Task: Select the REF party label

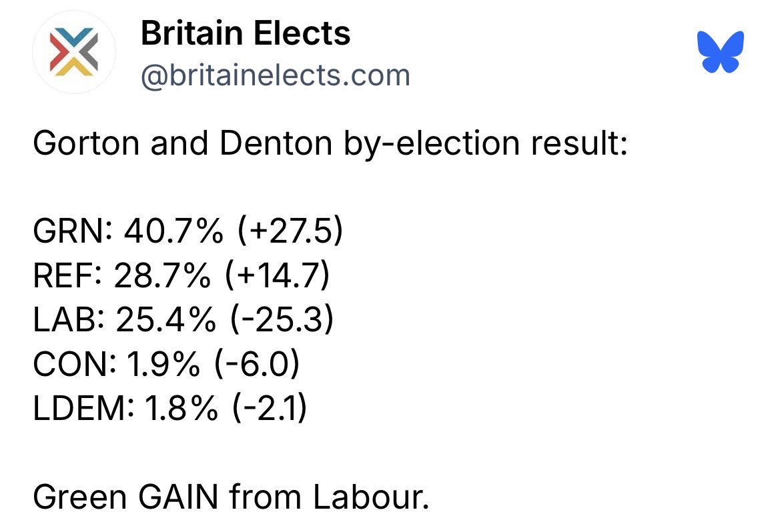Action: [x=63, y=277]
